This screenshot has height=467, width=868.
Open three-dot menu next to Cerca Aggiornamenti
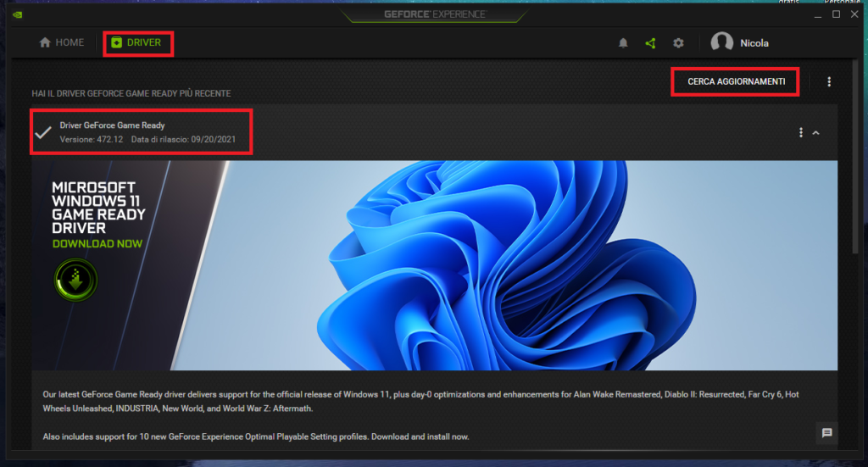click(x=829, y=82)
